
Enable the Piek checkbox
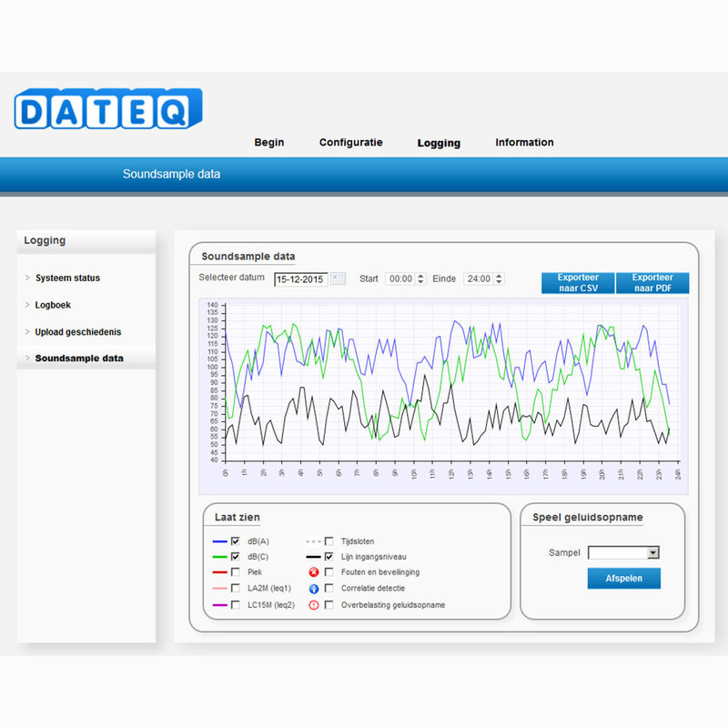pyautogui.click(x=235, y=571)
